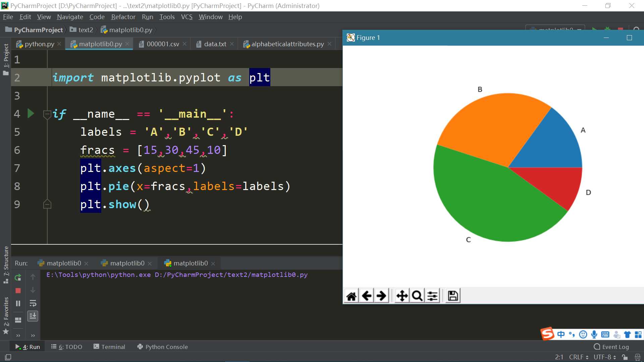The height and width of the screenshot is (362, 644).
Task: Stop the running process with red square
Action: pyautogui.click(x=18, y=291)
